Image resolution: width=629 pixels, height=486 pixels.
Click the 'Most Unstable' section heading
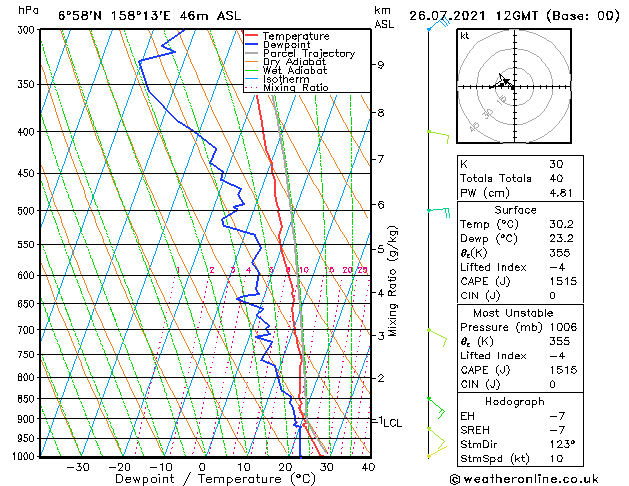(513, 313)
